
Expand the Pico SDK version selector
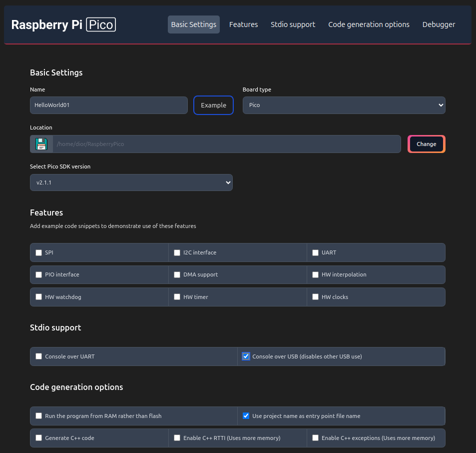[131, 182]
